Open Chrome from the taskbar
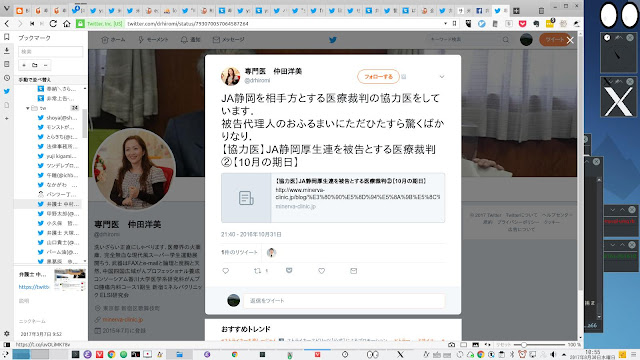This screenshot has height=360, width=640. pos(111,354)
